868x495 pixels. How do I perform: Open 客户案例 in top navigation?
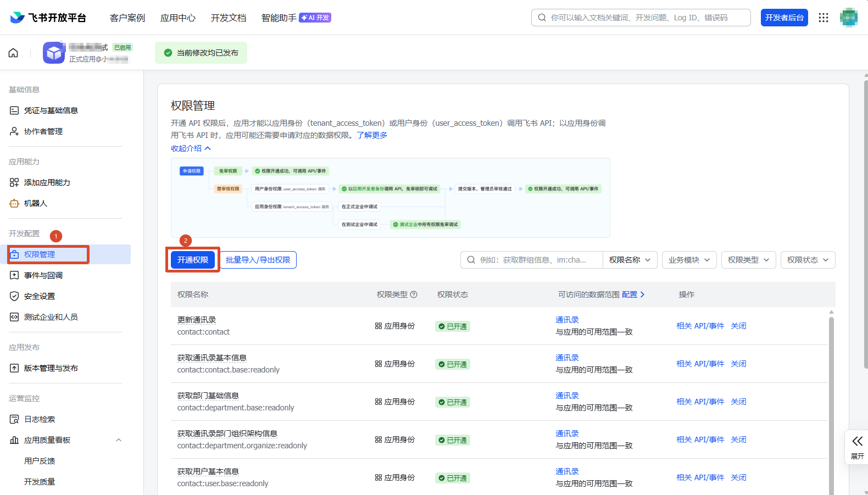(x=127, y=18)
